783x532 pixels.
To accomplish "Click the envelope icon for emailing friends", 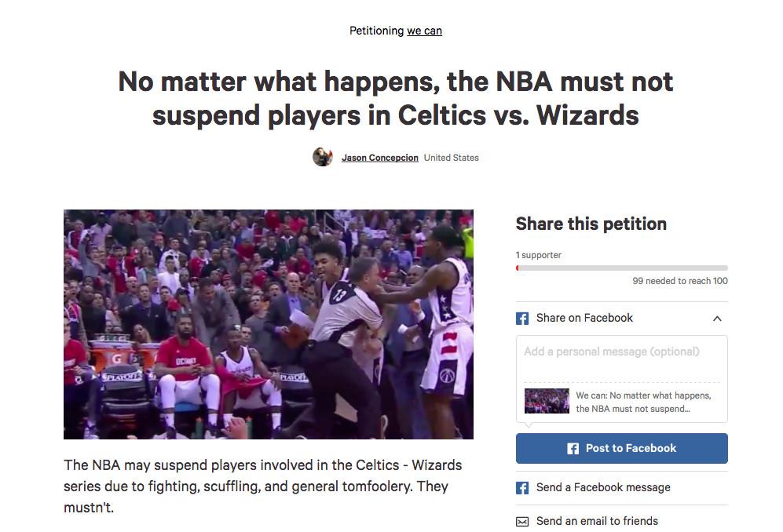I will point(521,522).
